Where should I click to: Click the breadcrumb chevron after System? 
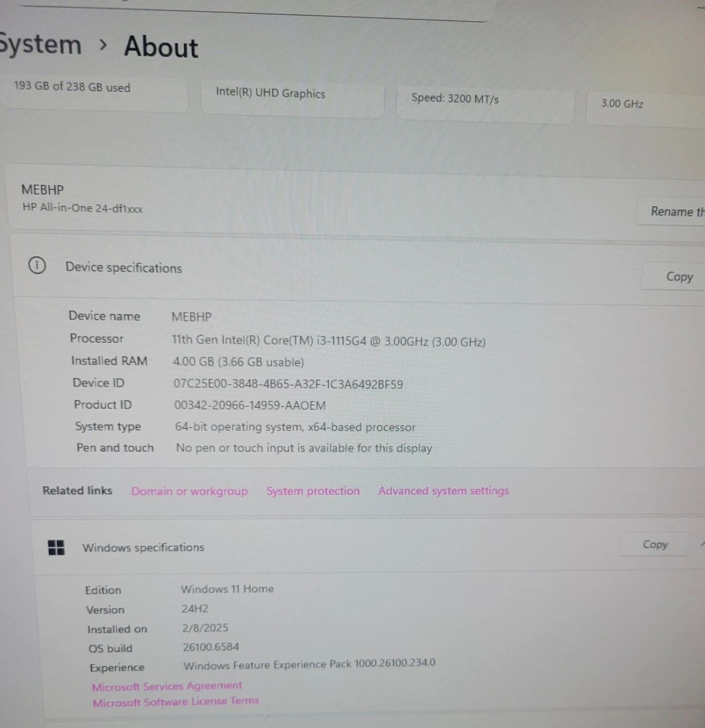[103, 45]
